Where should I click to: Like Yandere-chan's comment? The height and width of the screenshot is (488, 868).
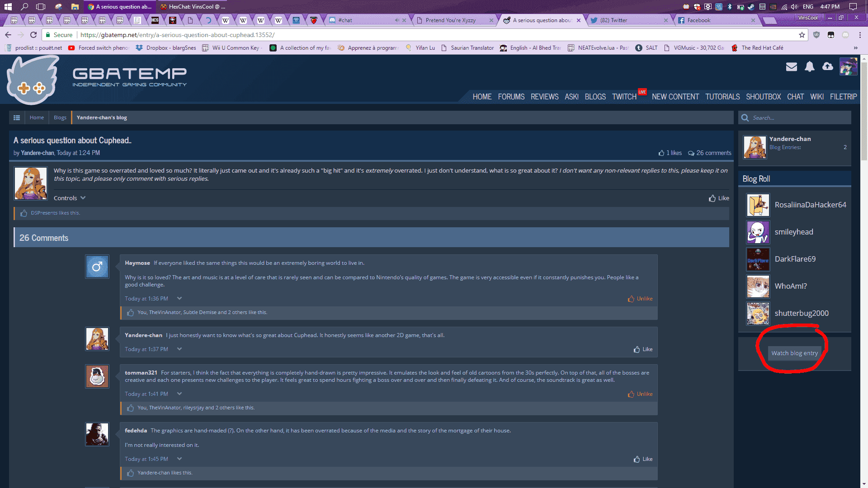643,349
